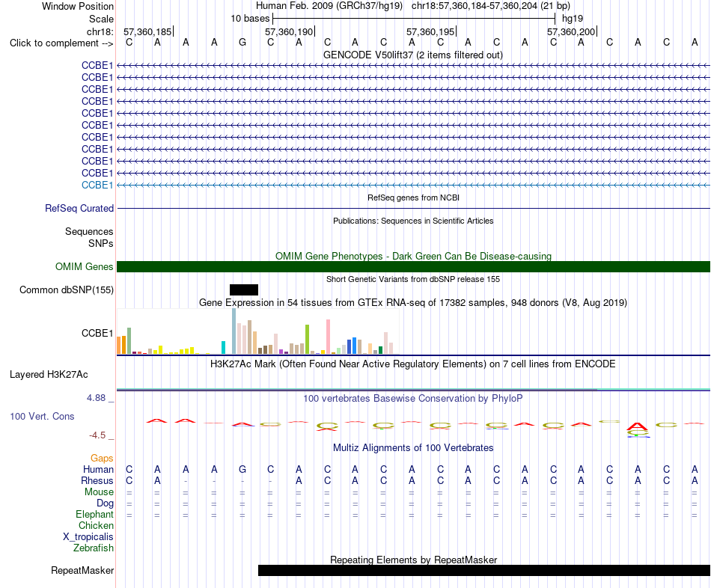Click the G base in the Human alignment row
The height and width of the screenshot is (588, 711).
click(x=242, y=469)
